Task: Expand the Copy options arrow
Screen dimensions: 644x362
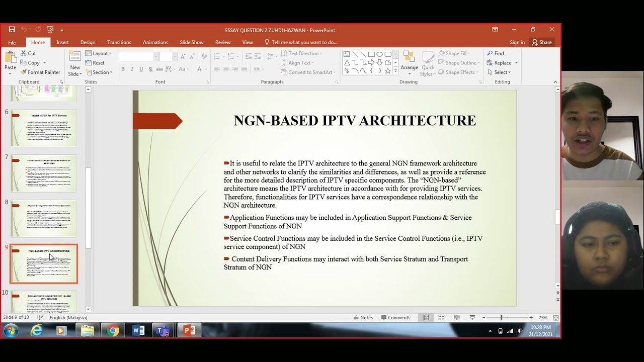Action: [x=44, y=63]
